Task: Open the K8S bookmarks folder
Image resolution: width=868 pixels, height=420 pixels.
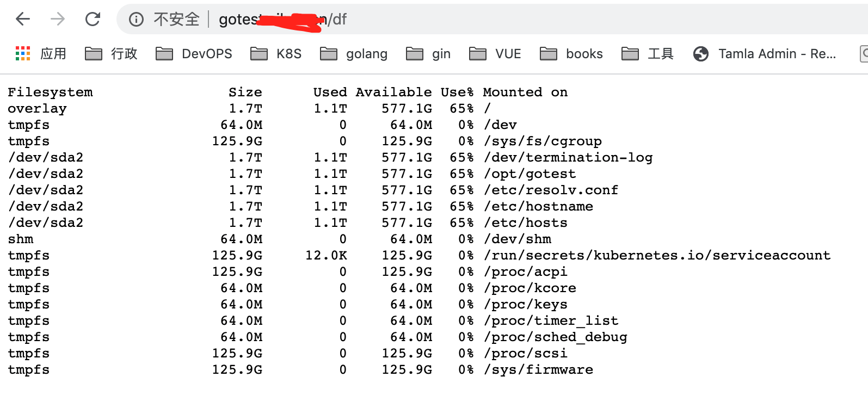Action: [x=276, y=53]
